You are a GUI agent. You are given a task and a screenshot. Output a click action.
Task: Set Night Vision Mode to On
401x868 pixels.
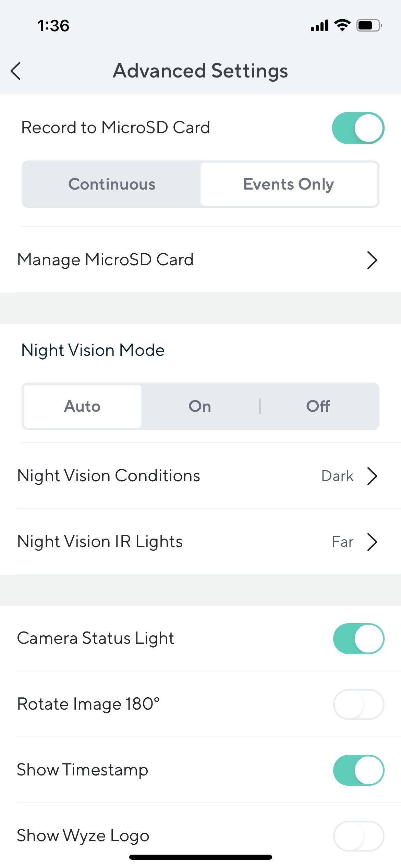coord(200,406)
